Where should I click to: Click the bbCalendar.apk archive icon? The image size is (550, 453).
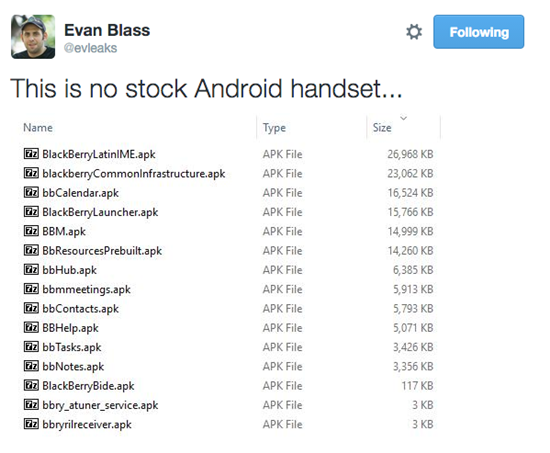coord(31,192)
